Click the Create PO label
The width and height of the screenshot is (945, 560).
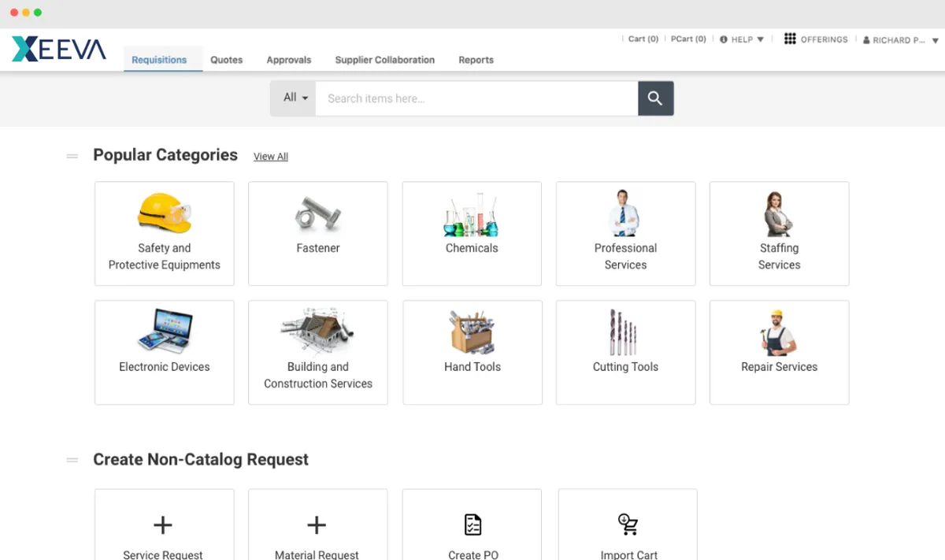click(x=473, y=554)
